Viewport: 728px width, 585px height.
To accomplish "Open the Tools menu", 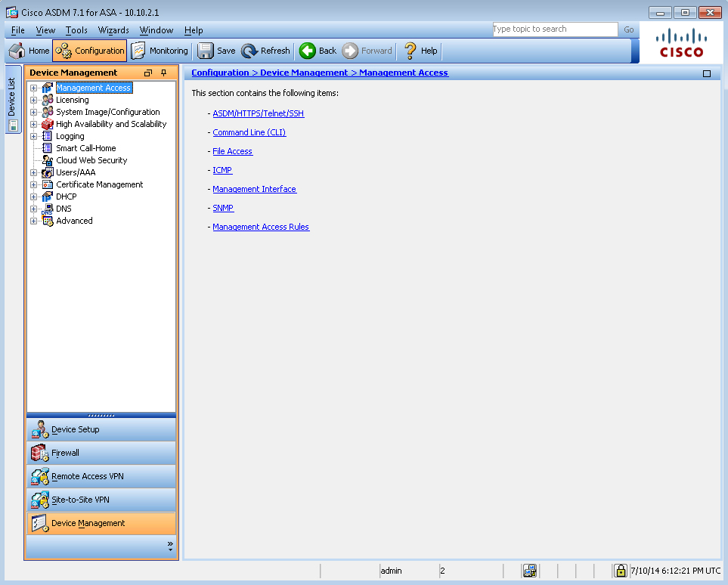I will click(76, 30).
